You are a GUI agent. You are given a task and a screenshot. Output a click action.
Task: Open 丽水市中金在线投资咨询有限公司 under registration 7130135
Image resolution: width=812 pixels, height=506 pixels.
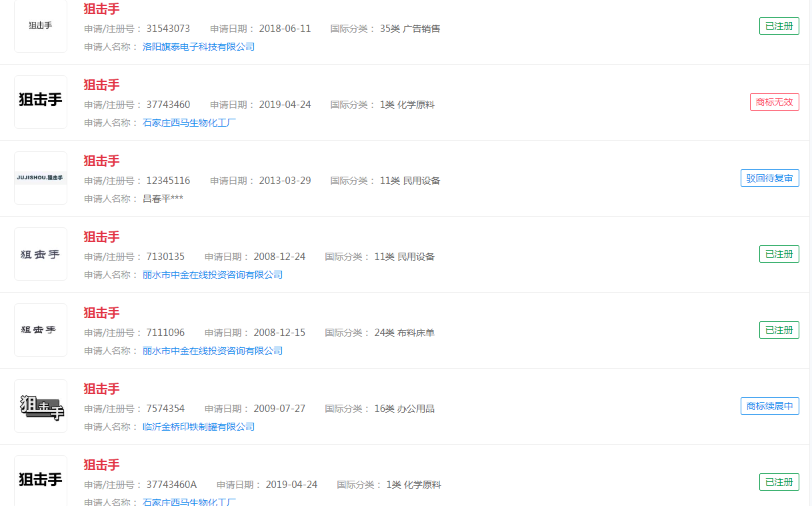coord(213,275)
